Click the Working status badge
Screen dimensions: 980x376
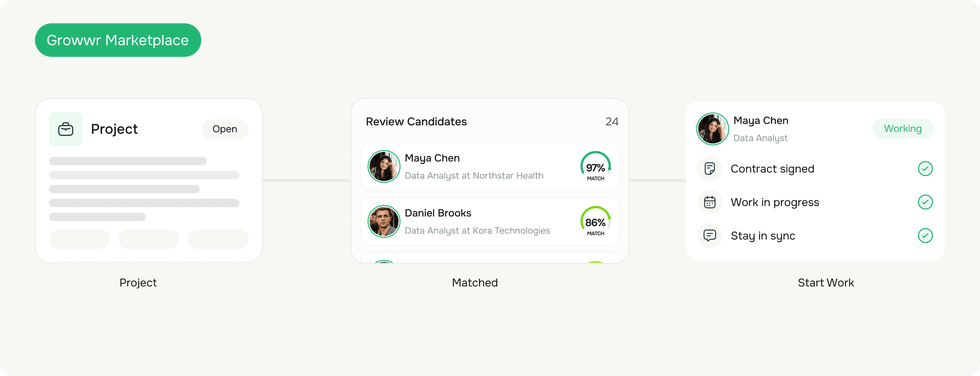click(x=903, y=129)
